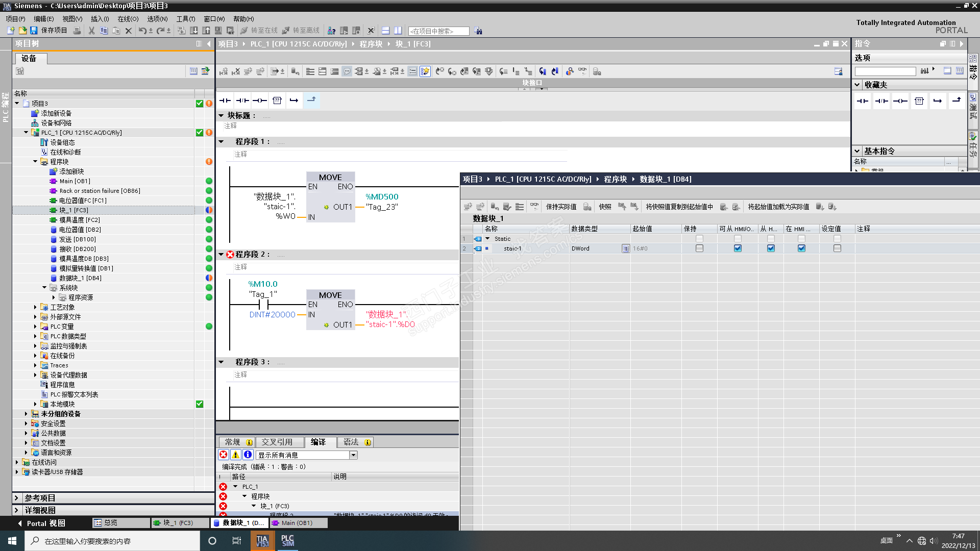
Task: Insert a normally closed contact
Action: 242,101
